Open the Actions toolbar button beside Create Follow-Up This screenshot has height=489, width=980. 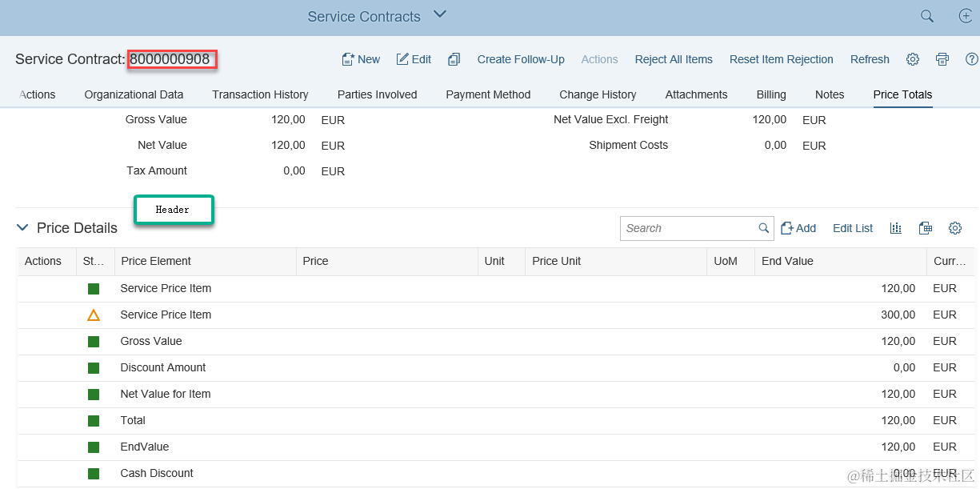coord(599,59)
